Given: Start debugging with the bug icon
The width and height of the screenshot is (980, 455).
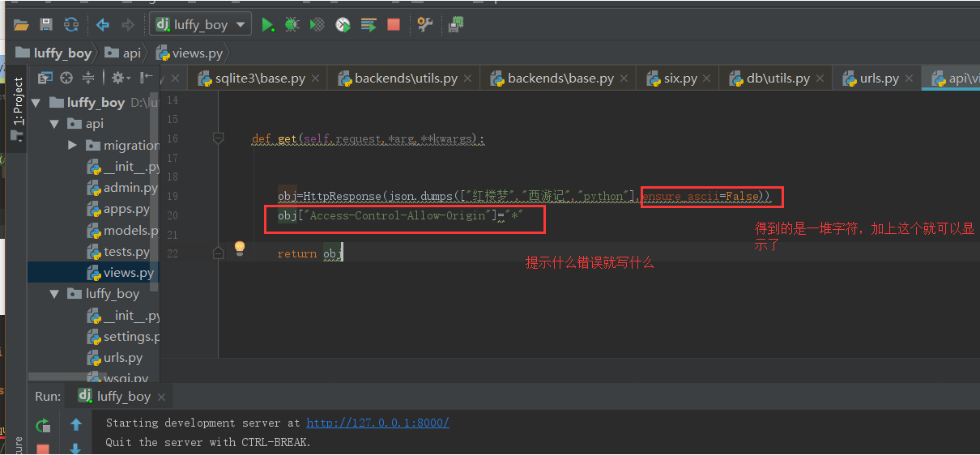Looking at the screenshot, I should point(292,25).
